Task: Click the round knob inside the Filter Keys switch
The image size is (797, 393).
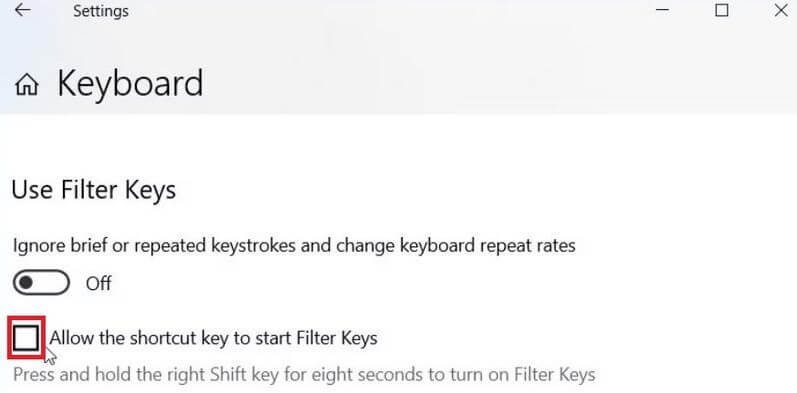Action: coord(26,283)
